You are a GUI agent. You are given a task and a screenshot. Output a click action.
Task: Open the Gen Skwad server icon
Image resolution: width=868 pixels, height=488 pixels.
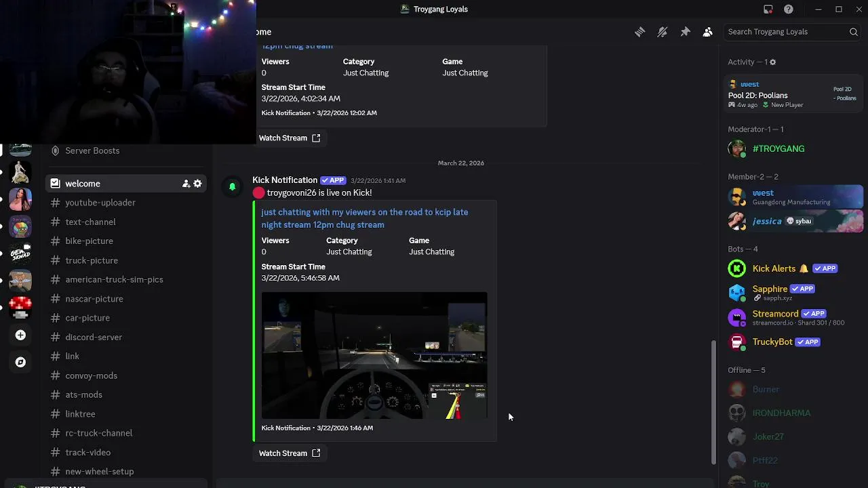pos(20,254)
